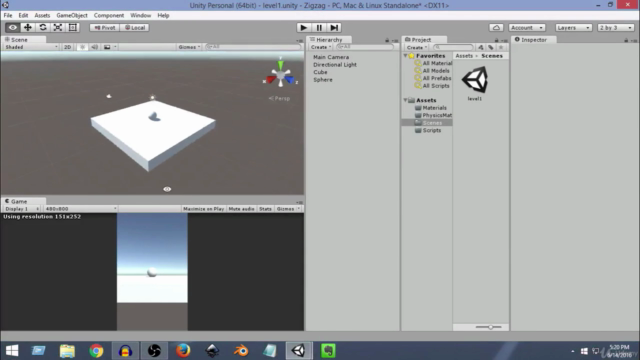640x360 pixels.
Task: Toggle Maximize on Play
Action: coord(204,209)
